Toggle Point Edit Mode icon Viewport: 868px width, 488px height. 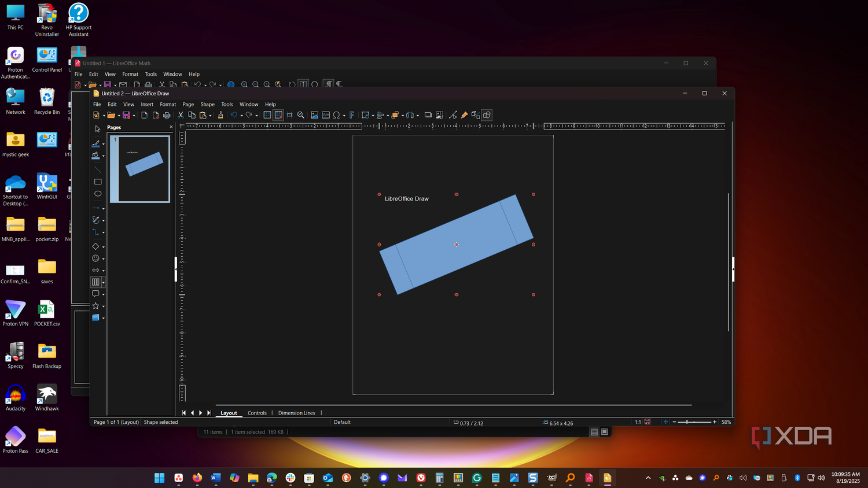tap(453, 115)
